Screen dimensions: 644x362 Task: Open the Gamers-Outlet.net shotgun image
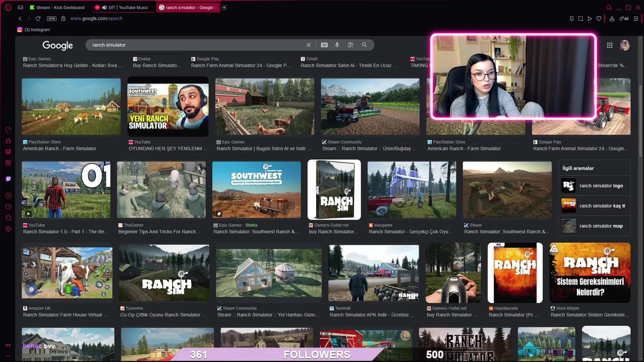(x=453, y=273)
